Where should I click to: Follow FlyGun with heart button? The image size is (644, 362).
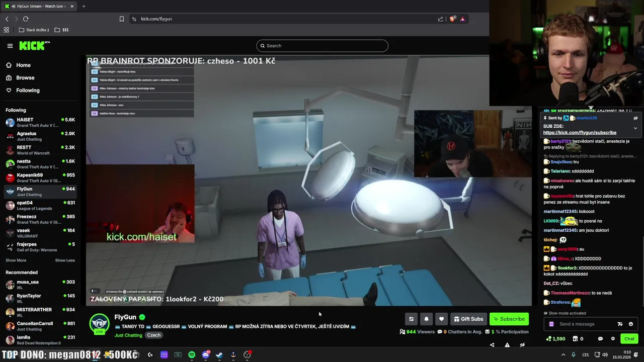(441, 319)
